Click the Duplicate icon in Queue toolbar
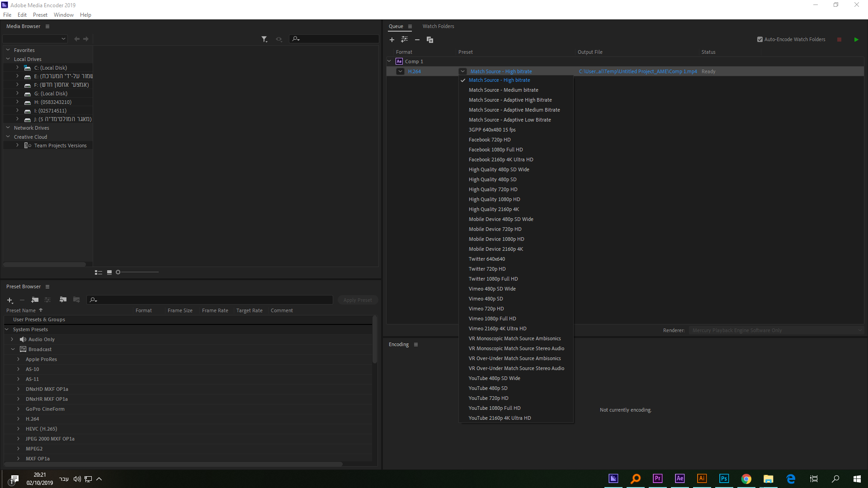This screenshot has height=488, width=868. (x=430, y=40)
